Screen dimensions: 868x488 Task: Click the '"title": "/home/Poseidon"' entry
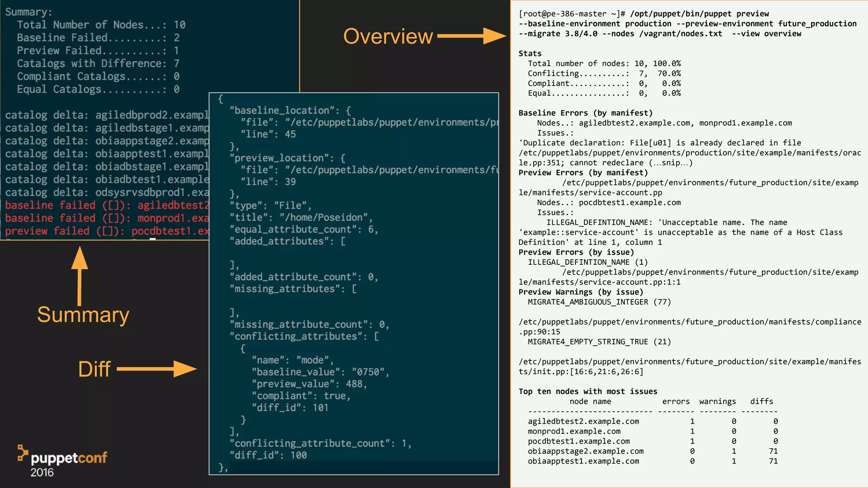[301, 217]
